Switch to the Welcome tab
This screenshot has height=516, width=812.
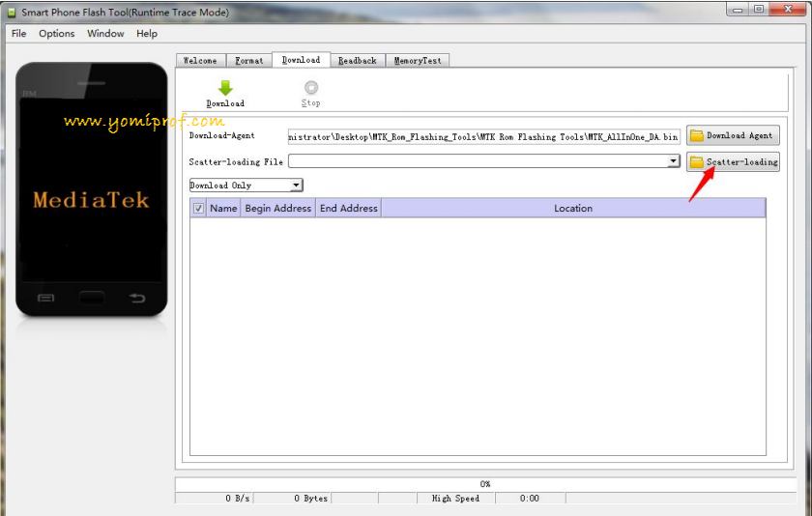point(200,61)
